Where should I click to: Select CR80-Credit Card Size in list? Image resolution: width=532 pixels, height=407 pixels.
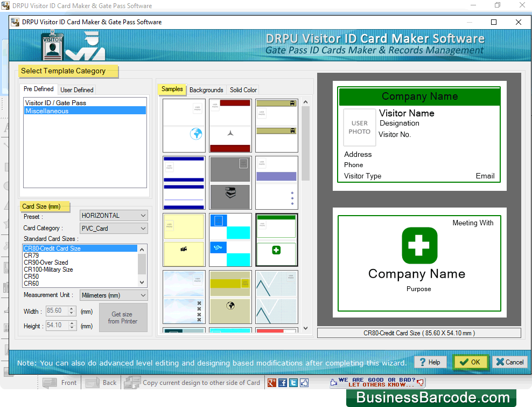[80, 249]
